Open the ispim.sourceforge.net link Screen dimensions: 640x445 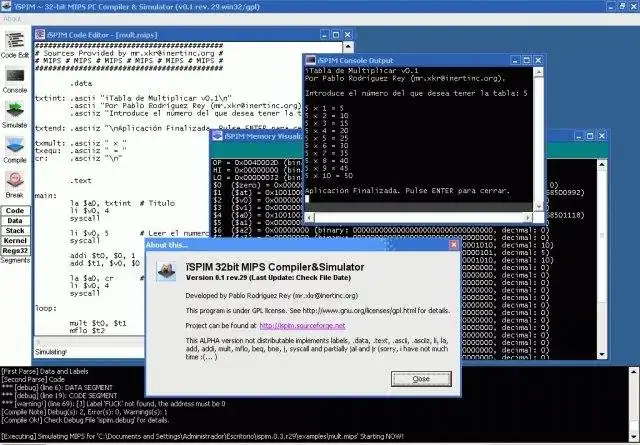coord(302,326)
